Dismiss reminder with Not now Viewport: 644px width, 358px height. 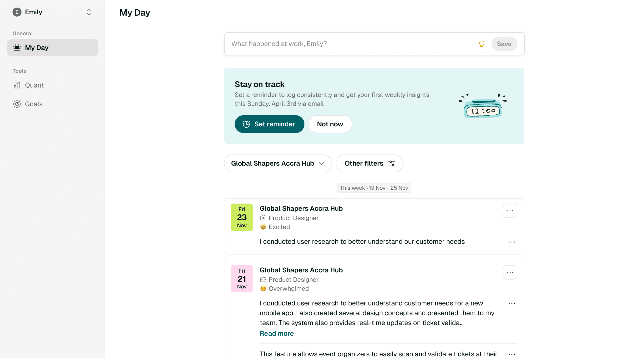(330, 124)
